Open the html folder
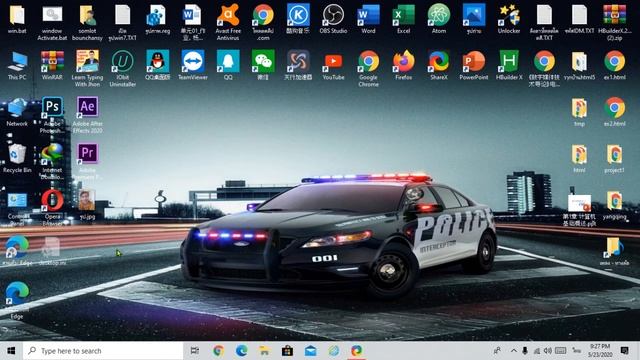Screen dimensions: 640x360 pyautogui.click(x=579, y=154)
